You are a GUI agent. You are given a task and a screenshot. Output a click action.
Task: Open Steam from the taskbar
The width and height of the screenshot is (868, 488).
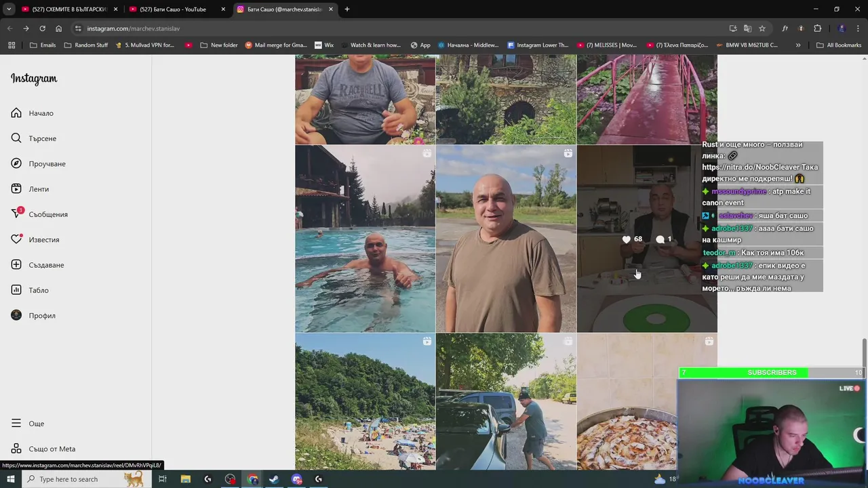(x=274, y=479)
